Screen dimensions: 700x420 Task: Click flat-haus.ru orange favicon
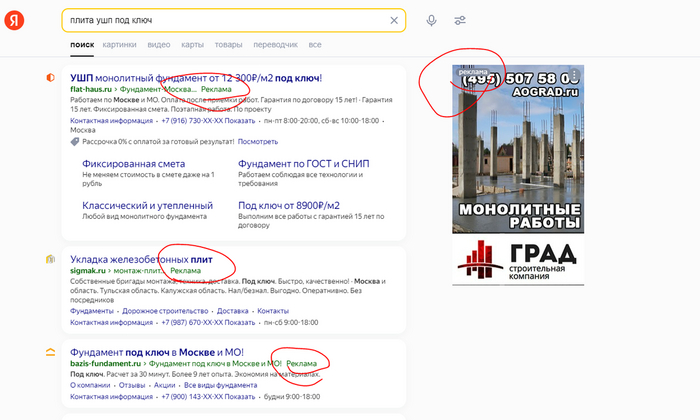click(x=50, y=77)
